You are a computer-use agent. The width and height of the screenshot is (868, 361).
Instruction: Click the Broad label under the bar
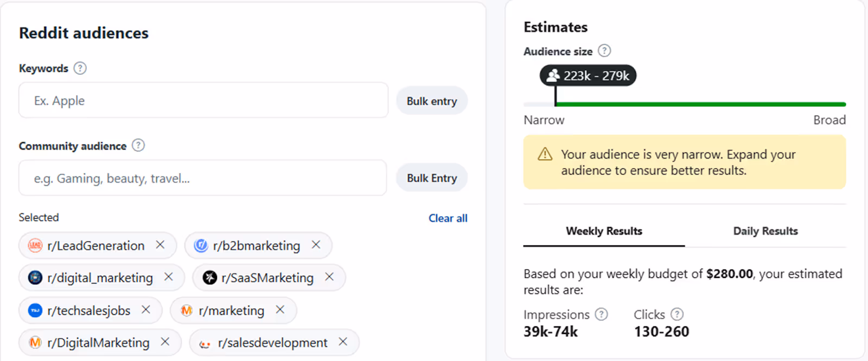point(829,120)
